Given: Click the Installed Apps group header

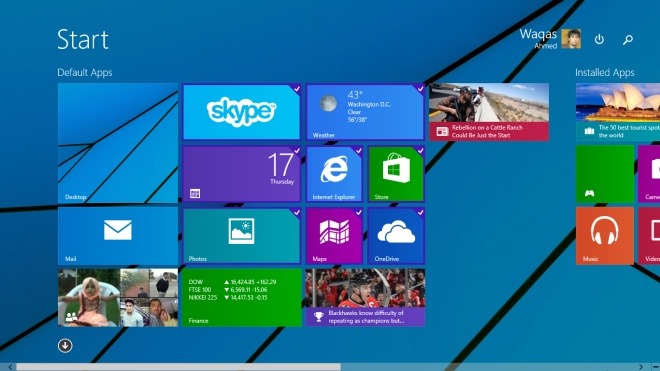Looking at the screenshot, I should coord(604,72).
